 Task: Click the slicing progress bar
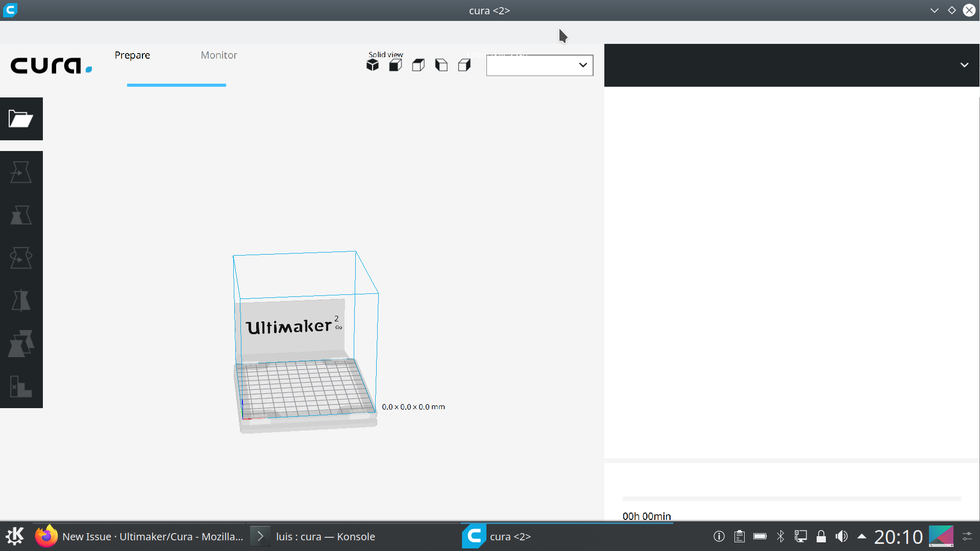coord(792,498)
